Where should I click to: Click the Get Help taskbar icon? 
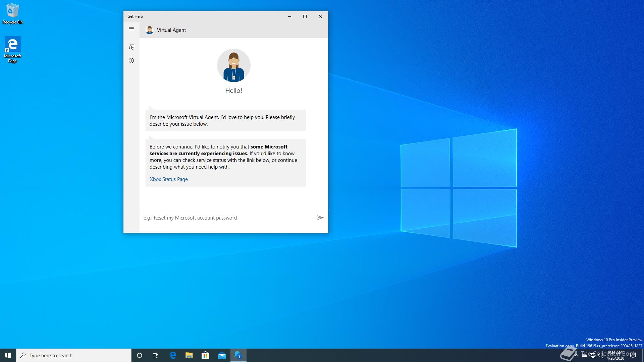click(238, 355)
